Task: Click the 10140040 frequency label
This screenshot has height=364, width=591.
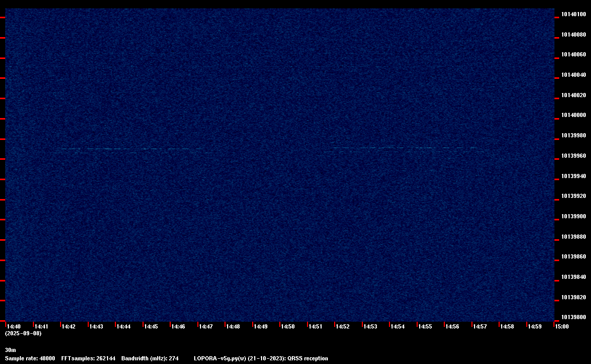Action: (573, 75)
